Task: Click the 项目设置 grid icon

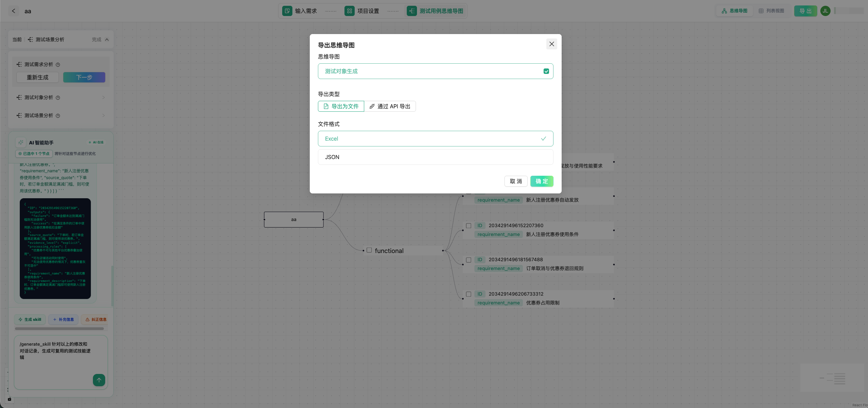Action: pyautogui.click(x=349, y=11)
